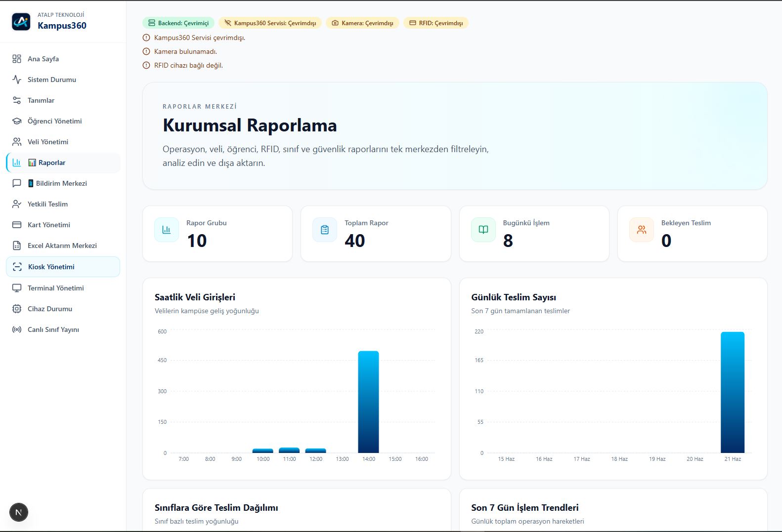Click the Sistem Durumu pulse icon
Viewport: 782px width, 532px height.
17,80
